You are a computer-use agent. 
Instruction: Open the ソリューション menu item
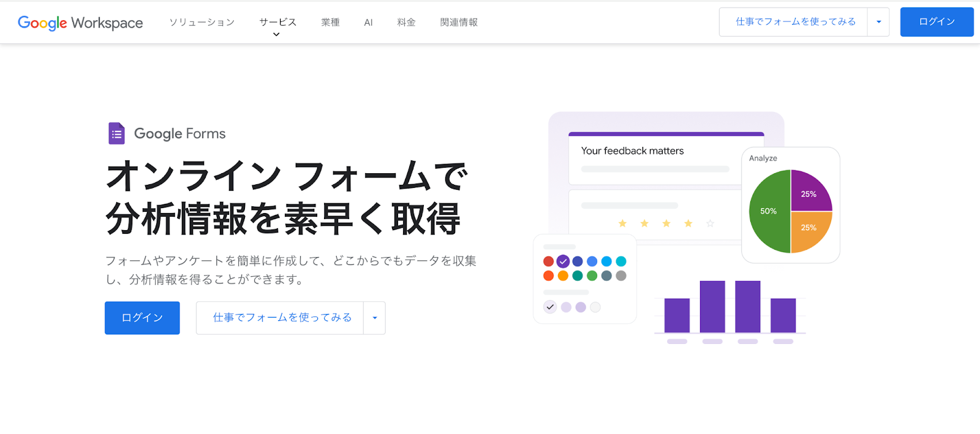(202, 22)
